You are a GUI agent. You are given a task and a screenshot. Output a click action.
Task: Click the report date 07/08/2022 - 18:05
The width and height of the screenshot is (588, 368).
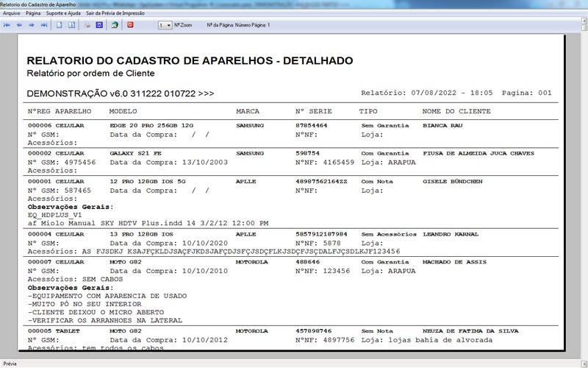(x=451, y=93)
